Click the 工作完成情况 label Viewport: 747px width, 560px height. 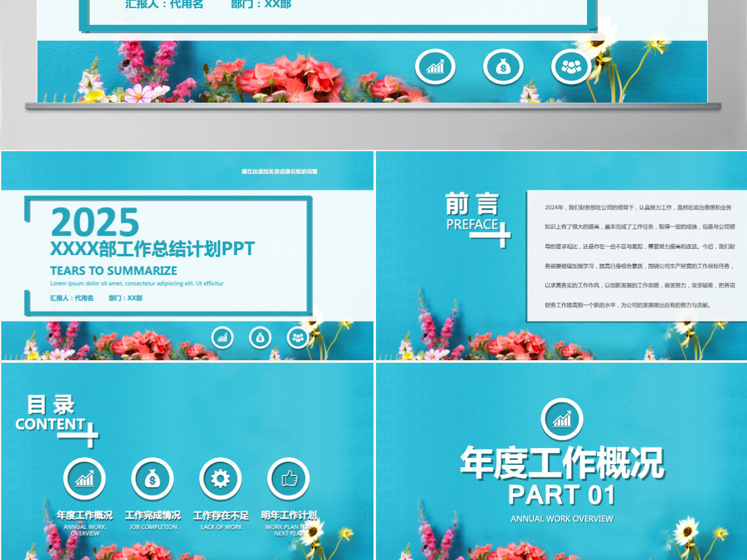click(x=153, y=516)
